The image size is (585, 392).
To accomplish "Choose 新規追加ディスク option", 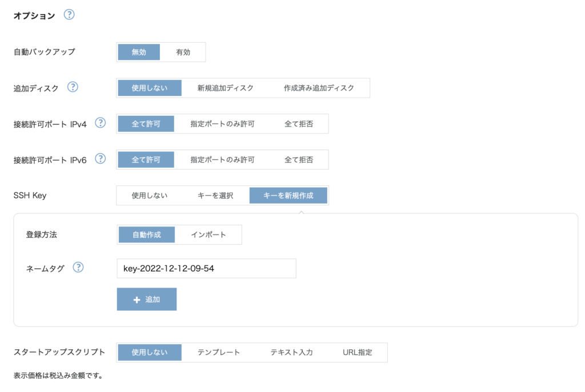I will [225, 88].
